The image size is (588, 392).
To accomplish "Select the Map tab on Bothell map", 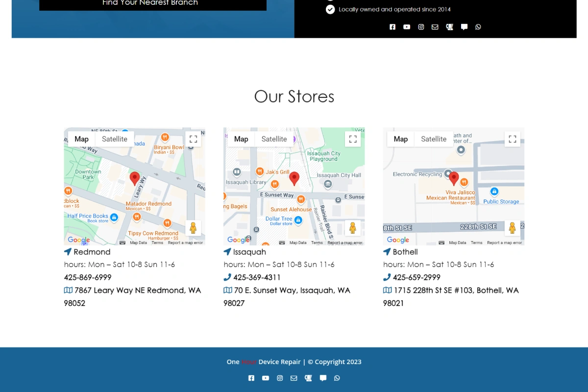I will [x=401, y=139].
